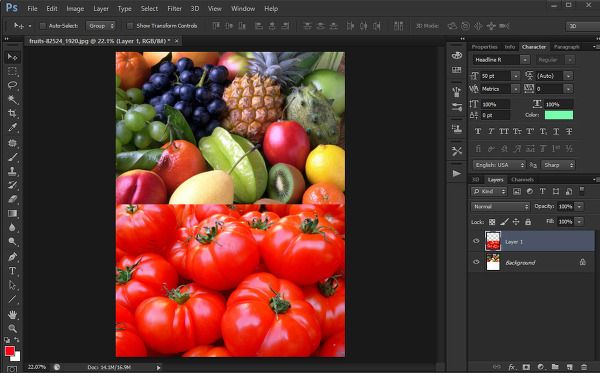This screenshot has height=373, width=600.
Task: Open the Headline R font family dropdown
Action: click(525, 60)
